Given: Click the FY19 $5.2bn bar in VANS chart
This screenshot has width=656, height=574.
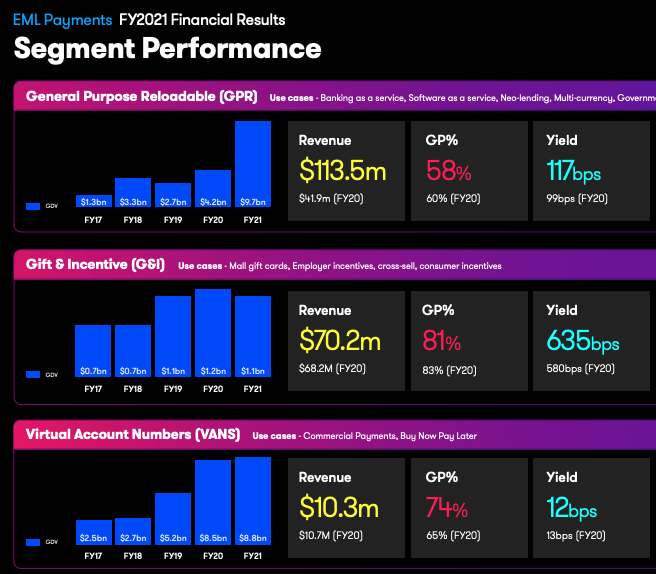Looking at the screenshot, I should coord(173,520).
